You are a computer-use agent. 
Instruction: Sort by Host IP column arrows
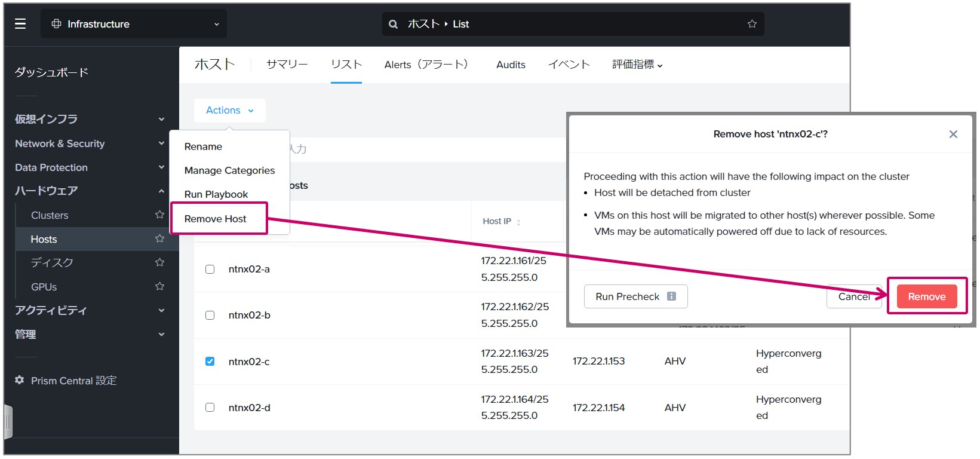[518, 222]
